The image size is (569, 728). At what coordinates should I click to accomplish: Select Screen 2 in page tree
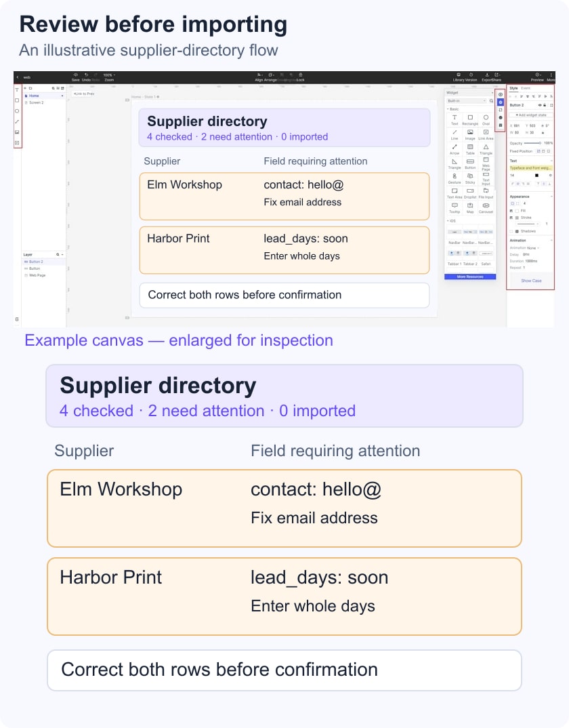click(x=43, y=102)
